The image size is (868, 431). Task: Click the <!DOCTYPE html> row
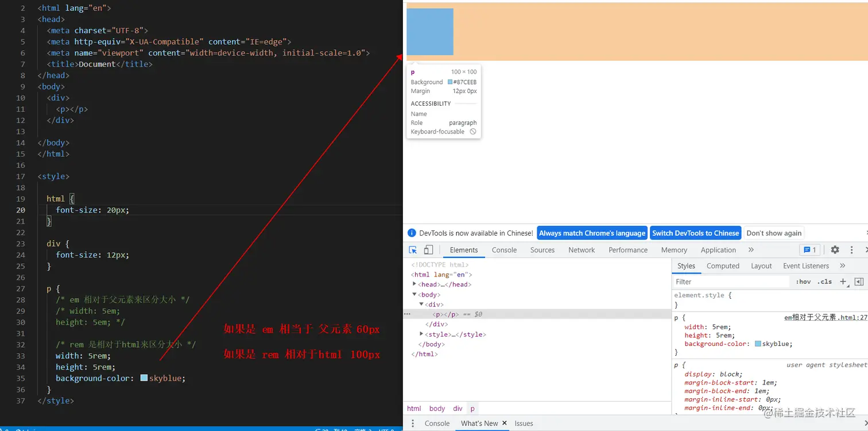(440, 264)
